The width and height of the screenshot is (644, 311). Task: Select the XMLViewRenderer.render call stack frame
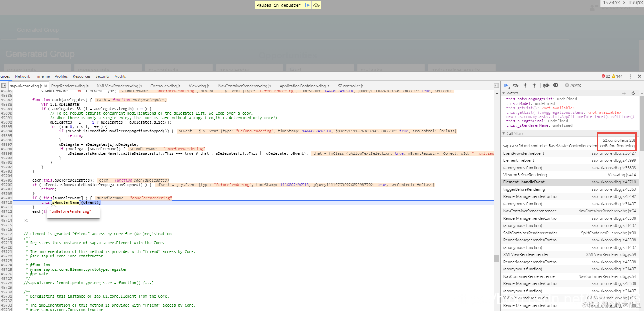pyautogui.click(x=570, y=254)
